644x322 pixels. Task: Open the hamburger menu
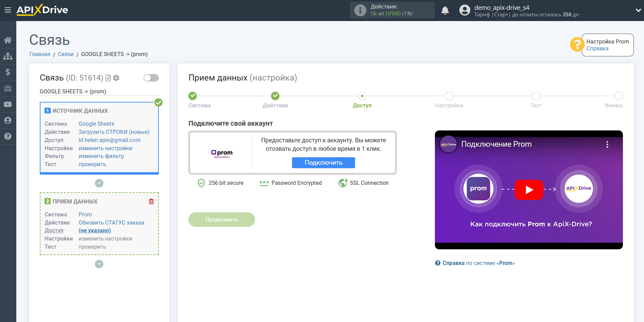click(x=7, y=10)
